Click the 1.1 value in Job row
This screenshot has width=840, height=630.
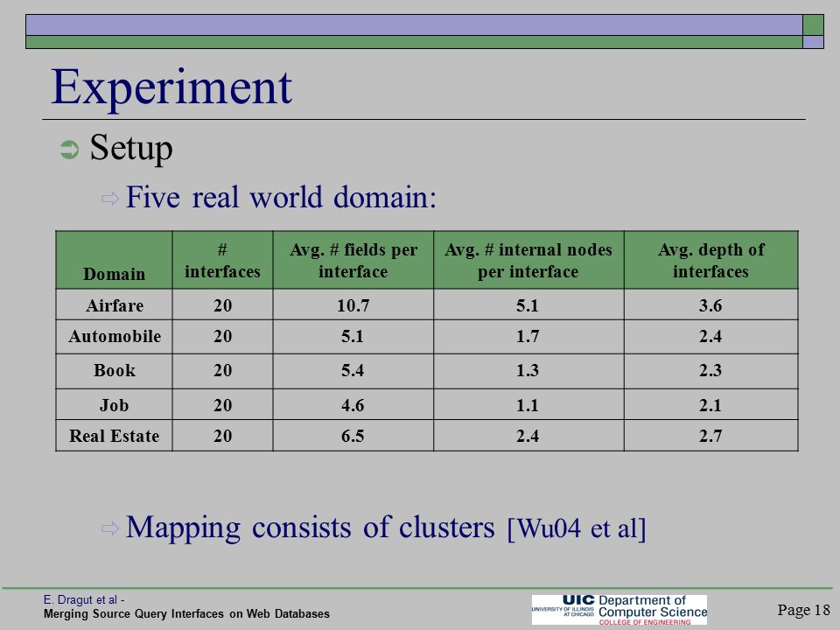click(x=528, y=405)
